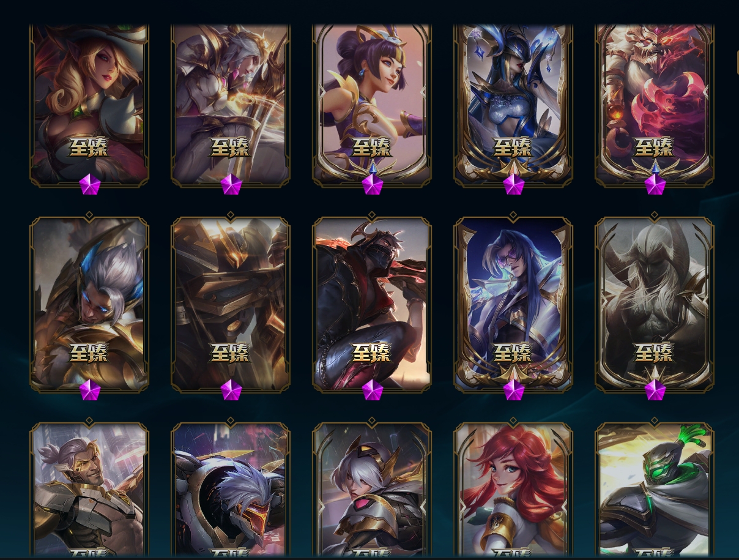Choose the white-haired girl with gold helmet skin
739x560 pixels.
[x=372, y=490]
